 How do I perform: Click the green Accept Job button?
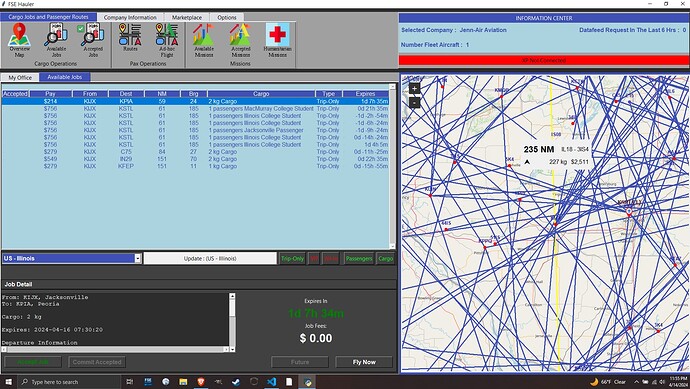pos(33,362)
